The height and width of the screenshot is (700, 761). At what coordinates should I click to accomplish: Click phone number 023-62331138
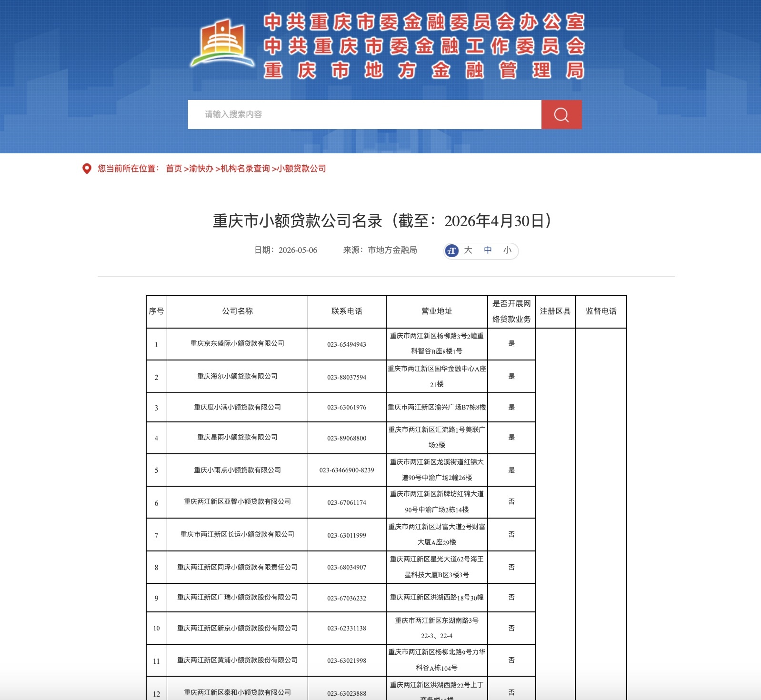(347, 629)
